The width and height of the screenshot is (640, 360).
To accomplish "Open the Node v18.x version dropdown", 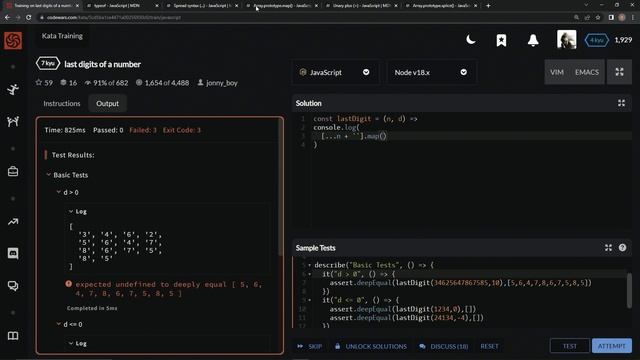I will point(431,72).
